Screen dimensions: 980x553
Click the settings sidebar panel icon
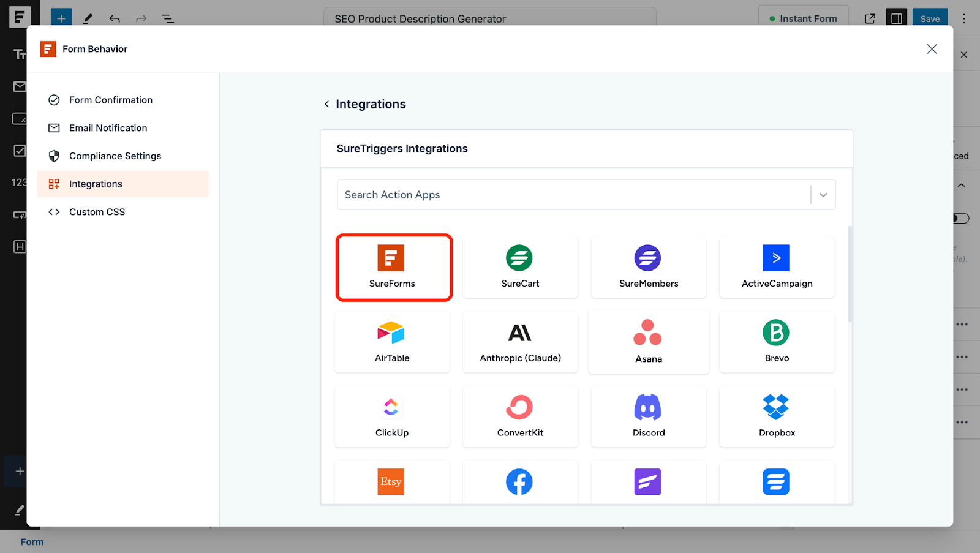click(896, 18)
